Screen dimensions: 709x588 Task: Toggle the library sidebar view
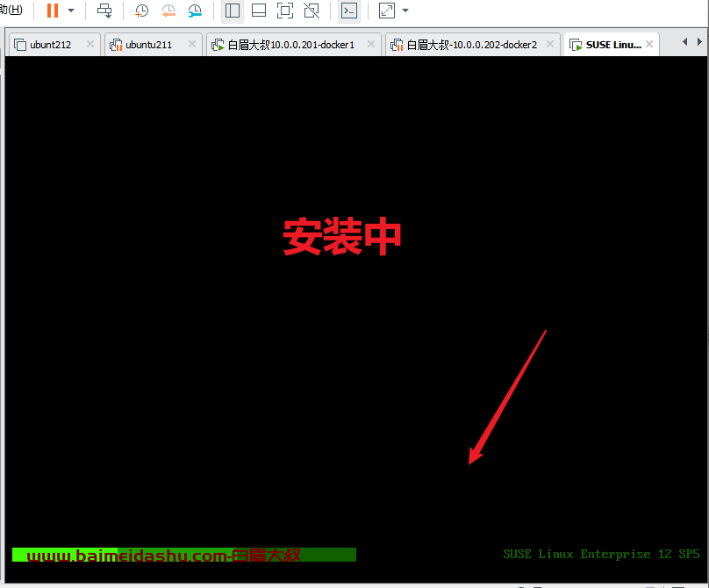coord(233,11)
